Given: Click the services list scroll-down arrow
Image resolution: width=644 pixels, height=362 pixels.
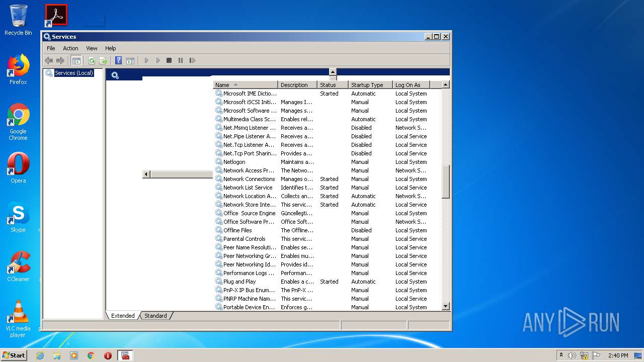Looking at the screenshot, I should coord(445,306).
